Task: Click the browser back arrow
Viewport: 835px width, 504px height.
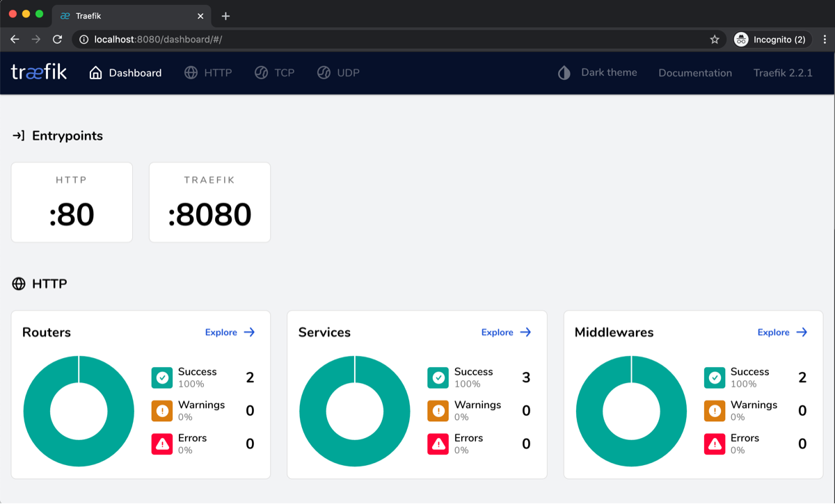Action: 15,40
